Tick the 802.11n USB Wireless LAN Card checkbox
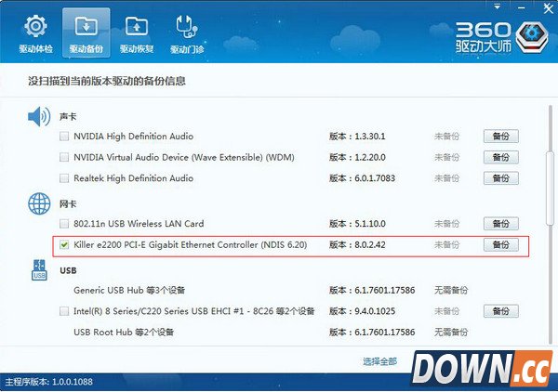 [64, 224]
